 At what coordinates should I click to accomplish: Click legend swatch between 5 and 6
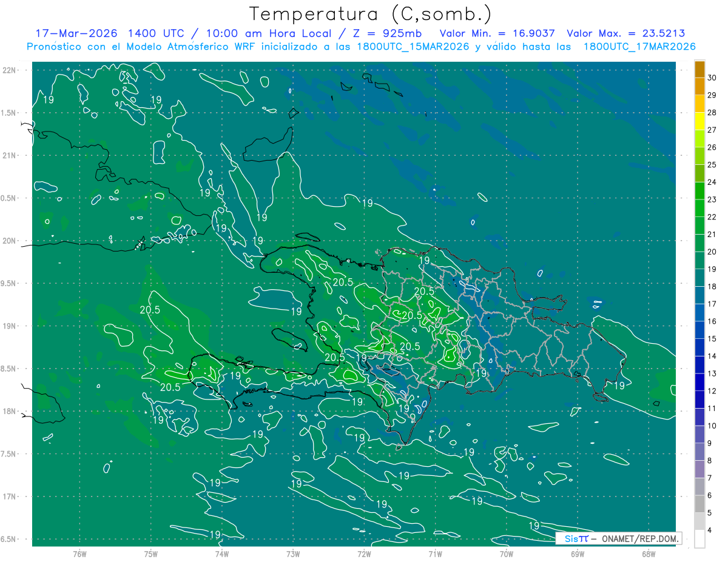(699, 504)
